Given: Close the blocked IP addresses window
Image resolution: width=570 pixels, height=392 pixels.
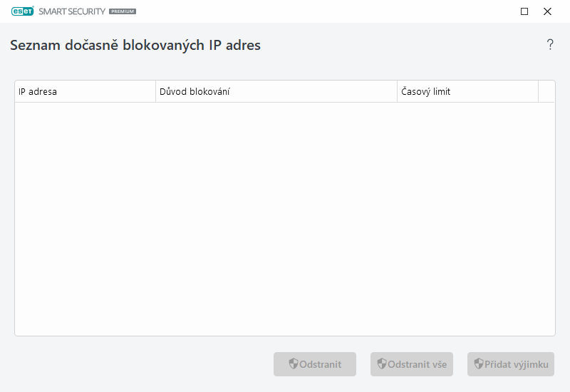Looking at the screenshot, I should pyautogui.click(x=547, y=11).
